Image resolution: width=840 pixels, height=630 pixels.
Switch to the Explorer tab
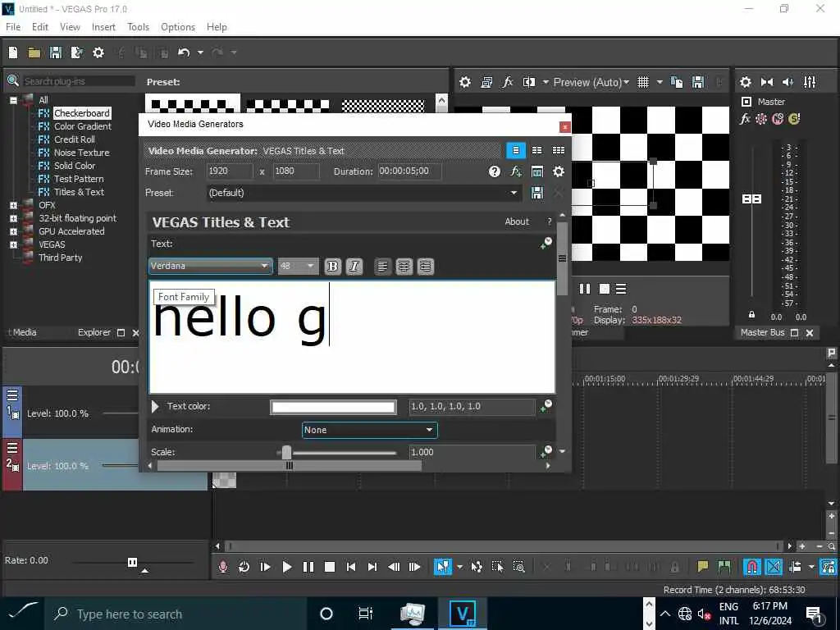(94, 333)
